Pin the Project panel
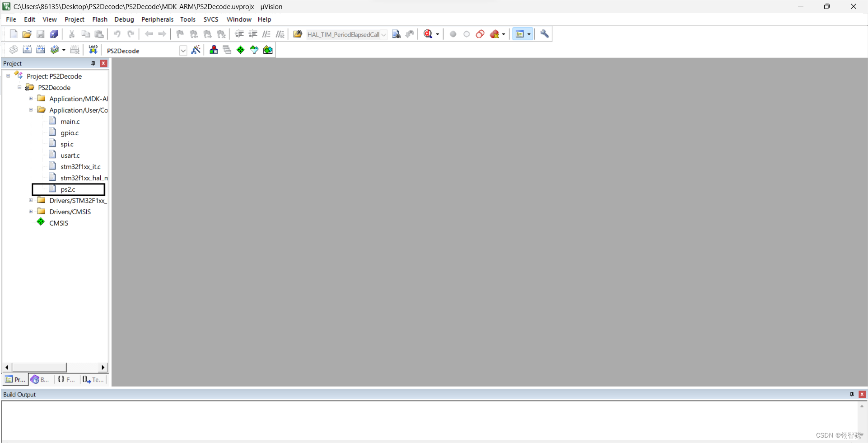The height and width of the screenshot is (443, 868). [93, 63]
